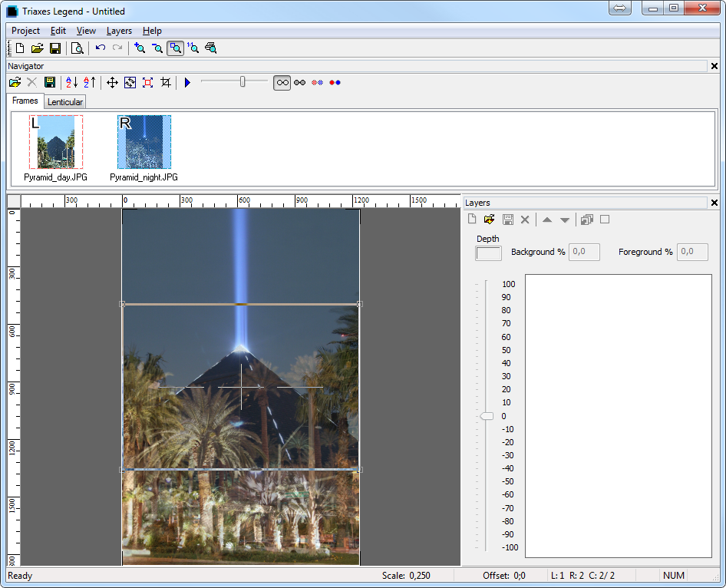Select the crop tool in Navigator
The width and height of the screenshot is (726, 588).
click(x=165, y=82)
